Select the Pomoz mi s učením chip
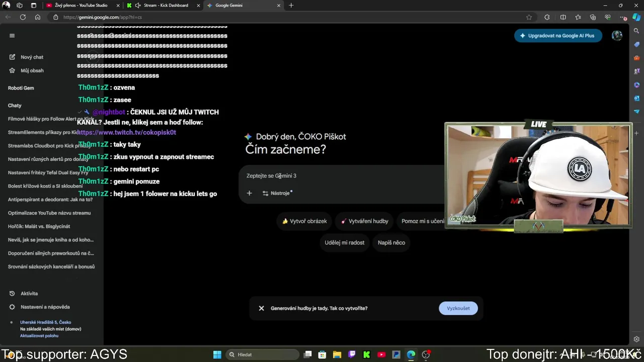 click(x=423, y=221)
